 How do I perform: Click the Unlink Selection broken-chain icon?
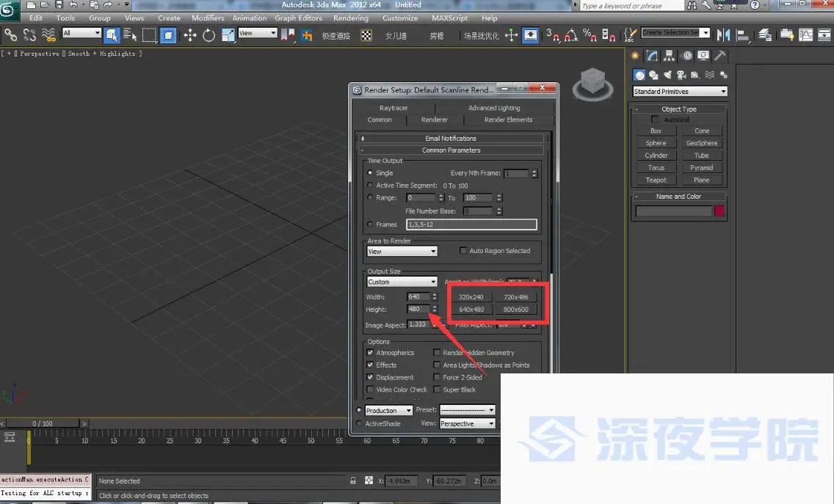coord(30,35)
